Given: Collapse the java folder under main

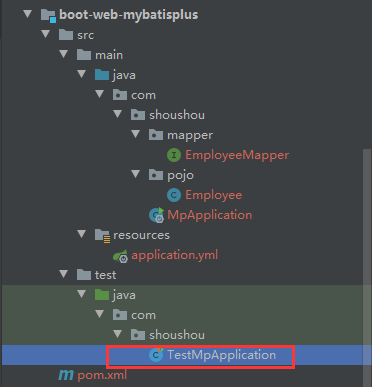Looking at the screenshot, I should pyautogui.click(x=82, y=74).
